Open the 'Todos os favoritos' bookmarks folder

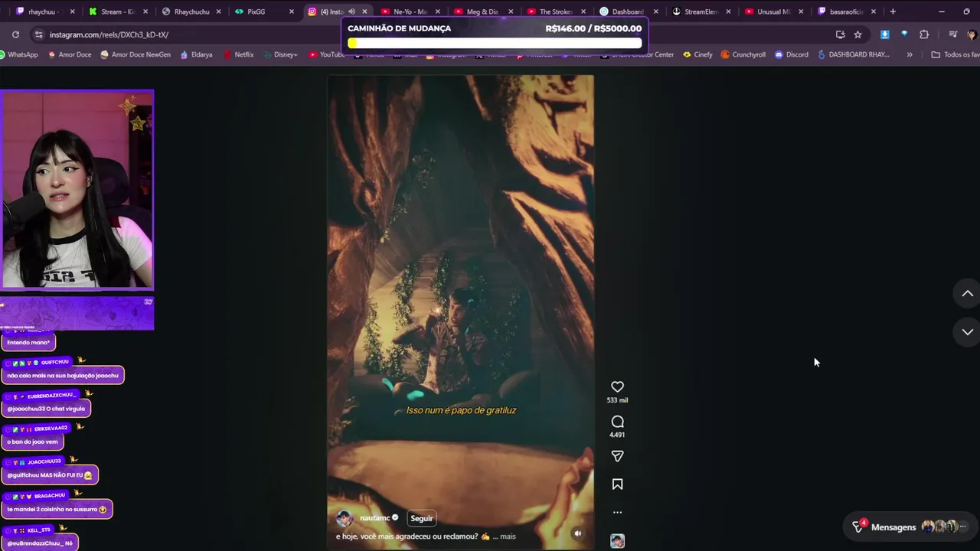(955, 54)
